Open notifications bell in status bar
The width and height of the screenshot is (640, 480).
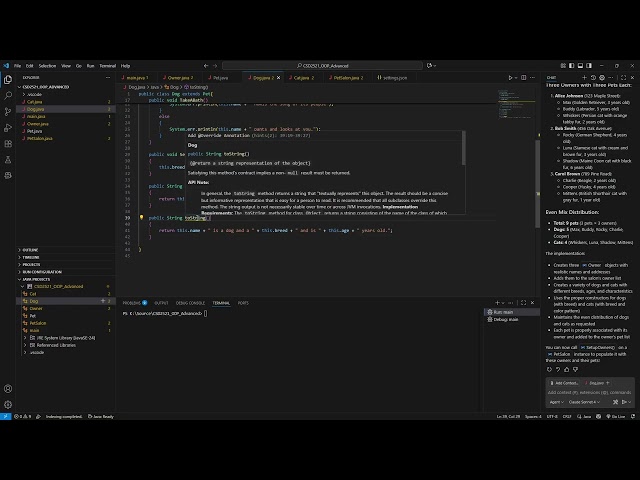click(x=633, y=416)
